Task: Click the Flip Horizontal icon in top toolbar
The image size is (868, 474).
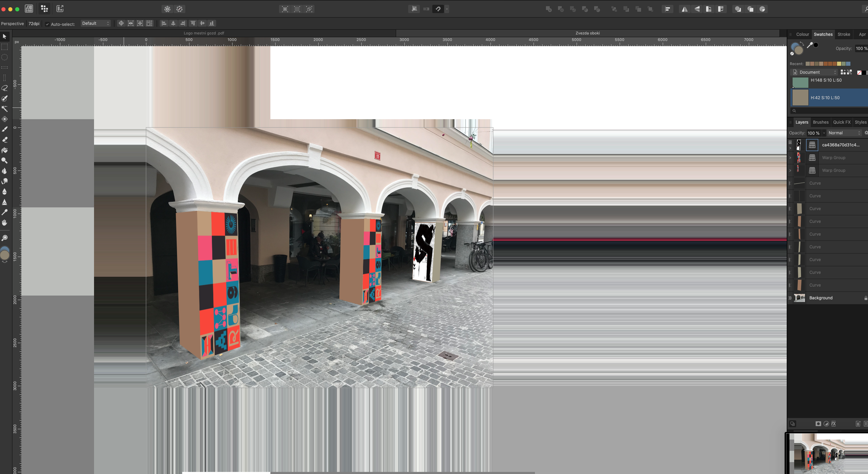Action: pyautogui.click(x=684, y=9)
